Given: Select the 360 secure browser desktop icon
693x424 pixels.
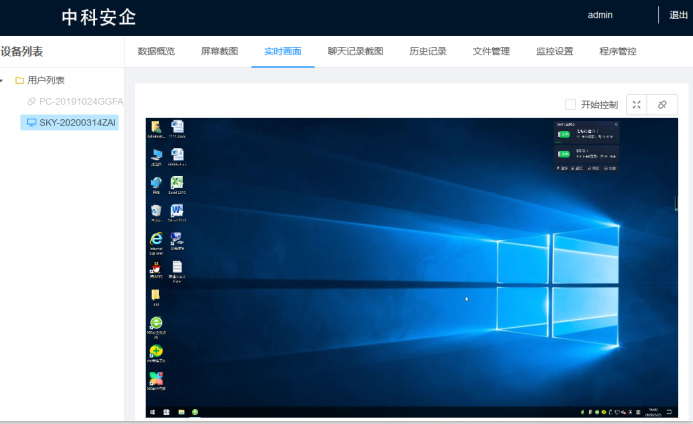Looking at the screenshot, I should click(156, 327).
